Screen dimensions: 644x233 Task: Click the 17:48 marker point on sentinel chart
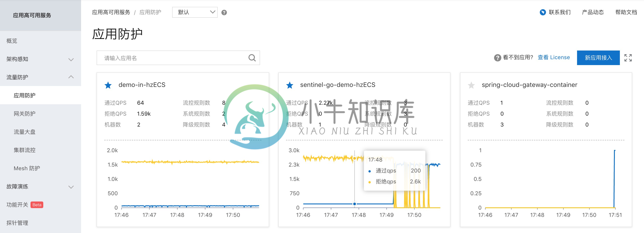(x=354, y=204)
